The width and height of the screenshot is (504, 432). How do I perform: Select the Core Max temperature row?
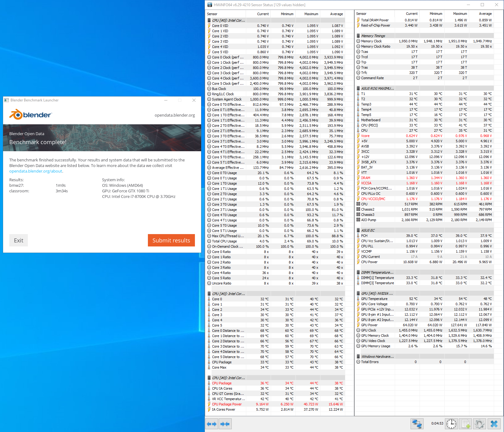[x=275, y=367]
